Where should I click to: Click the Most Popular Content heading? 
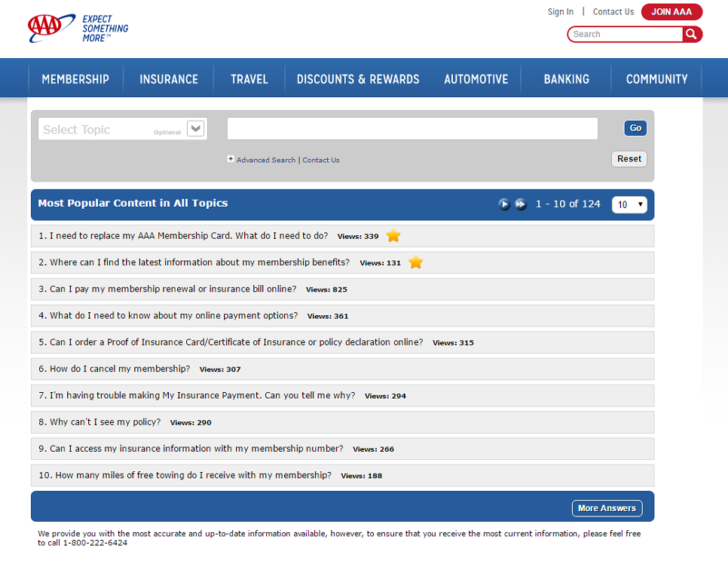pyautogui.click(x=133, y=203)
